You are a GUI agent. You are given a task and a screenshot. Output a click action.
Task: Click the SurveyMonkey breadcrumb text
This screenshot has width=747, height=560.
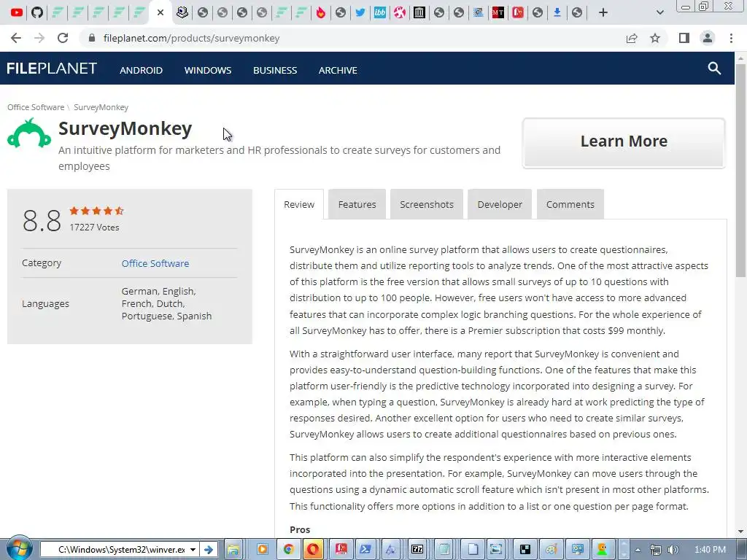click(x=101, y=107)
